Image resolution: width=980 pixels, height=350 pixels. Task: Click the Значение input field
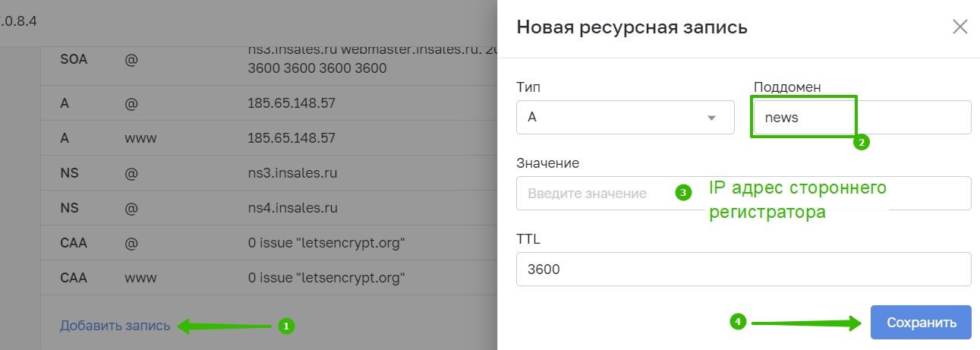click(x=743, y=193)
